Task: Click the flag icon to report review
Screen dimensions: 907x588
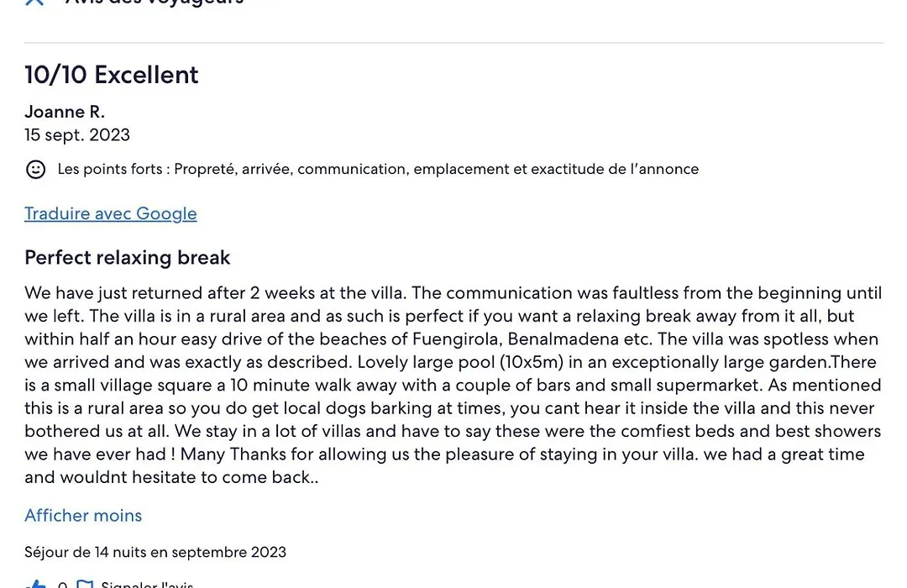Action: coord(85,583)
